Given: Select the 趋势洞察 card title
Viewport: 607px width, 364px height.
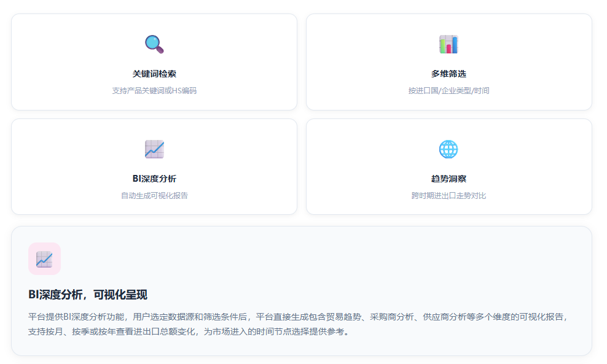Looking at the screenshot, I should 448,179.
